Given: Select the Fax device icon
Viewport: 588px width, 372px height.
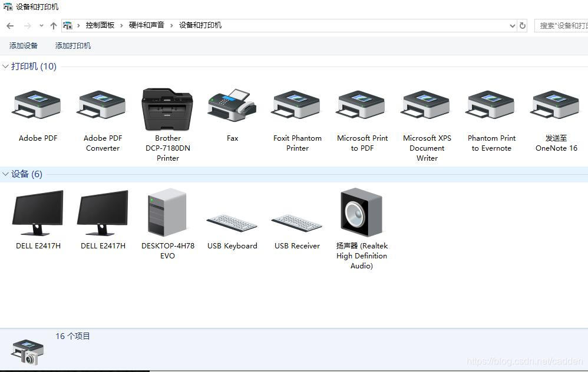Looking at the screenshot, I should pos(232,105).
